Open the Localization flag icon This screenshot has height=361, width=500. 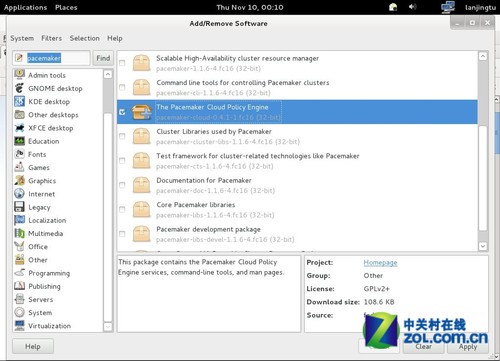(20, 220)
